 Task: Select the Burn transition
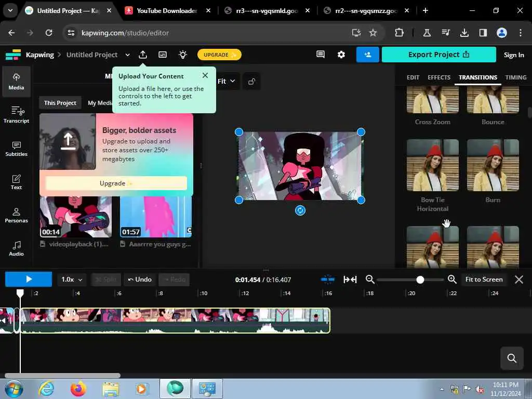tap(493, 165)
